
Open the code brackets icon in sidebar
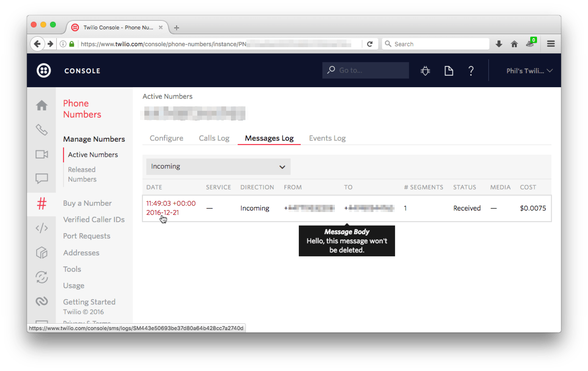(42, 228)
